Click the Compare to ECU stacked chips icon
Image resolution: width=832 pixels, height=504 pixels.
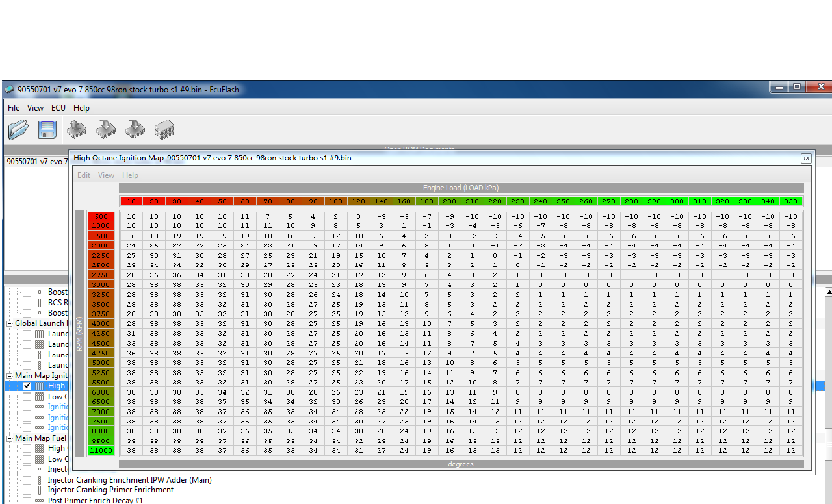coord(164,130)
